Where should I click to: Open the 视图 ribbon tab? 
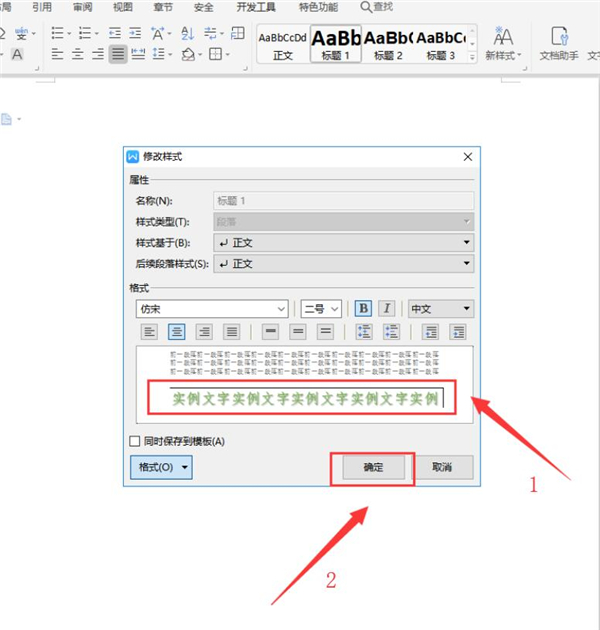pos(123,7)
